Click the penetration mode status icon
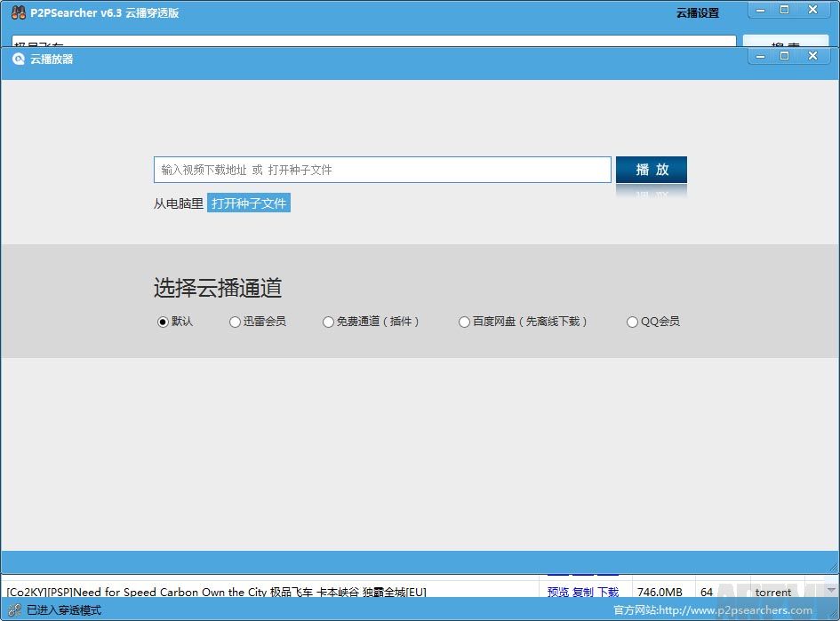 (x=14, y=610)
